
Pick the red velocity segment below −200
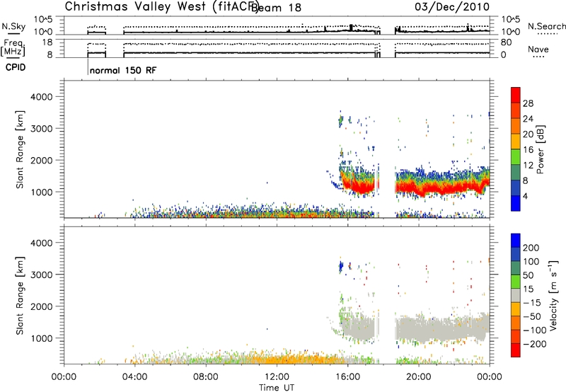[516, 350]
